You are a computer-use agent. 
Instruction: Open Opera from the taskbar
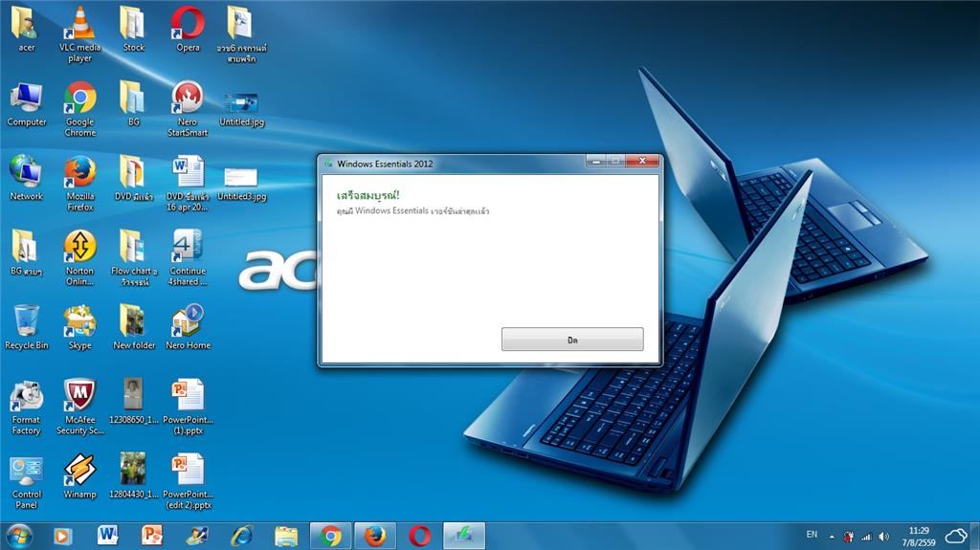pyautogui.click(x=419, y=536)
